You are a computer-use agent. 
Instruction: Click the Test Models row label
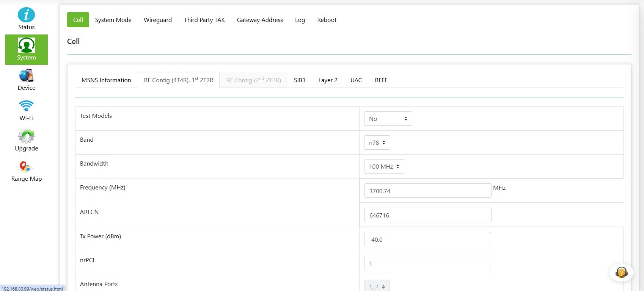pyautogui.click(x=96, y=116)
